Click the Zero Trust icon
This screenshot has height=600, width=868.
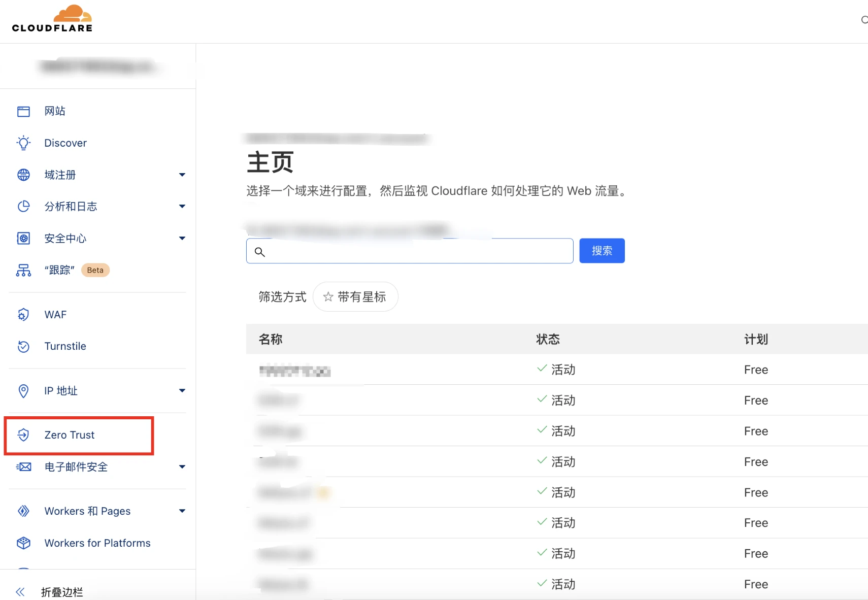pos(23,435)
